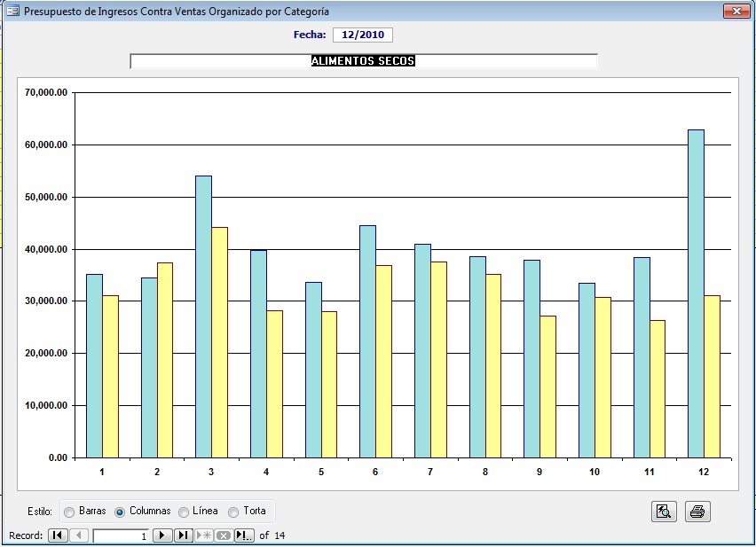Click the '10,000.00' axis label

[46, 405]
